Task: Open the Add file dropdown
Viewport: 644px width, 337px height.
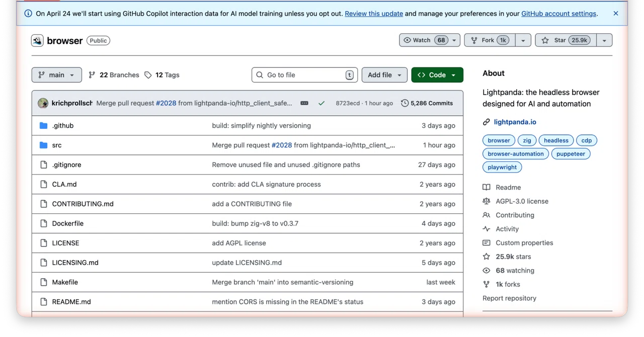Action: point(384,75)
